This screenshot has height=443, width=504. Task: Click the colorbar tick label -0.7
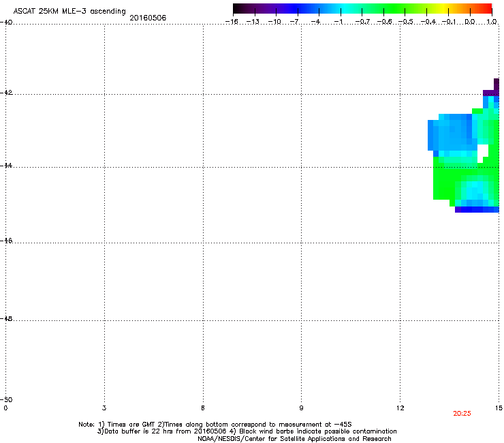[362, 22]
